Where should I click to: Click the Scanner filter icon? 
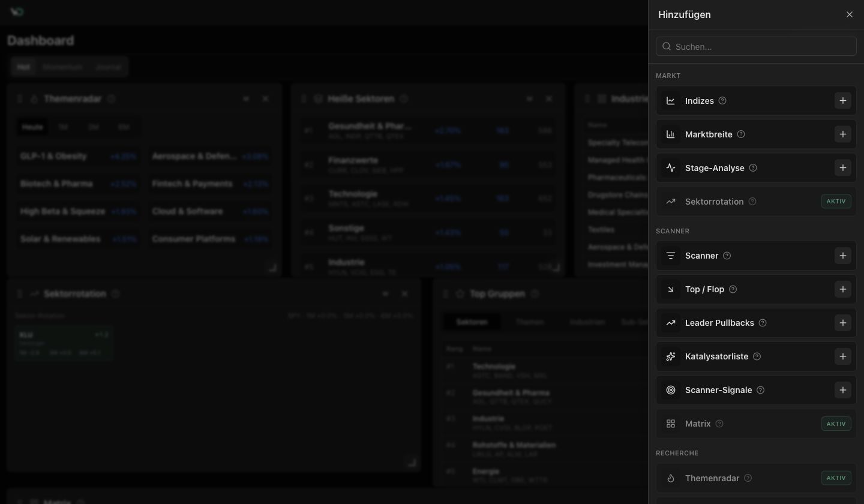(671, 256)
